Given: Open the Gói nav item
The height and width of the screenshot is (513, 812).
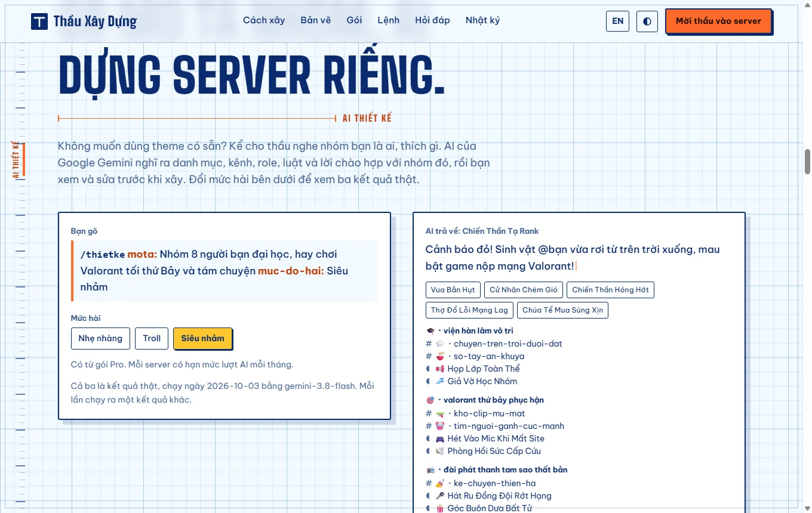Looking at the screenshot, I should 354,20.
